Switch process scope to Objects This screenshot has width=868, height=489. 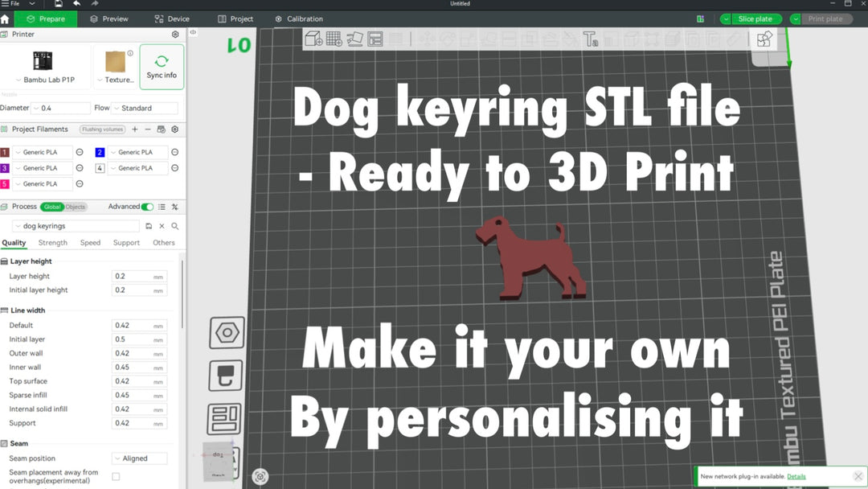pos(76,207)
